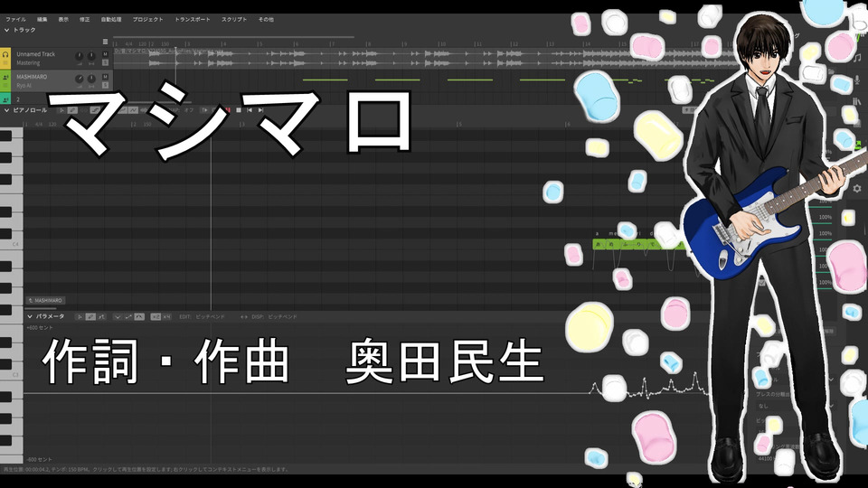Solo the MASHIMARO track with S
Image resolution: width=868 pixels, height=488 pixels.
(x=105, y=85)
